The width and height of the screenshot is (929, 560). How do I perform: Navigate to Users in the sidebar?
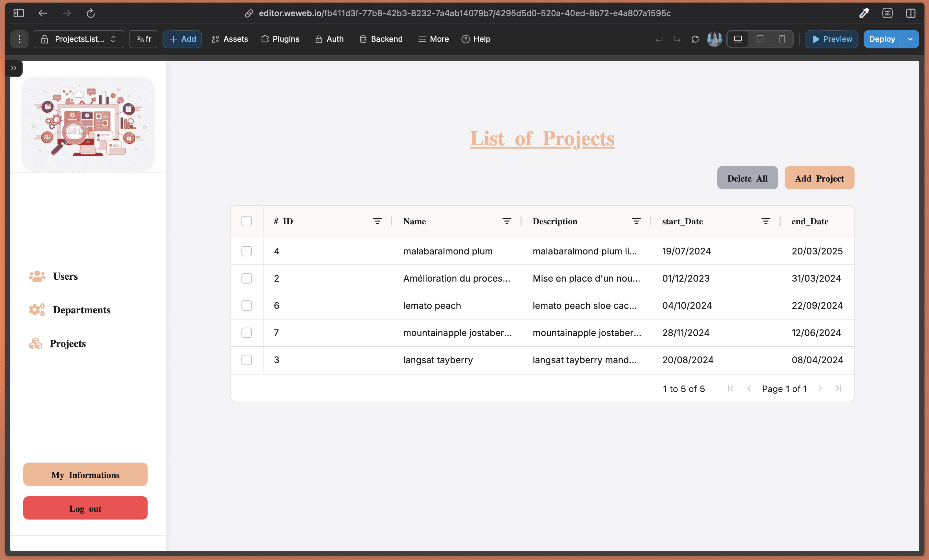click(65, 276)
